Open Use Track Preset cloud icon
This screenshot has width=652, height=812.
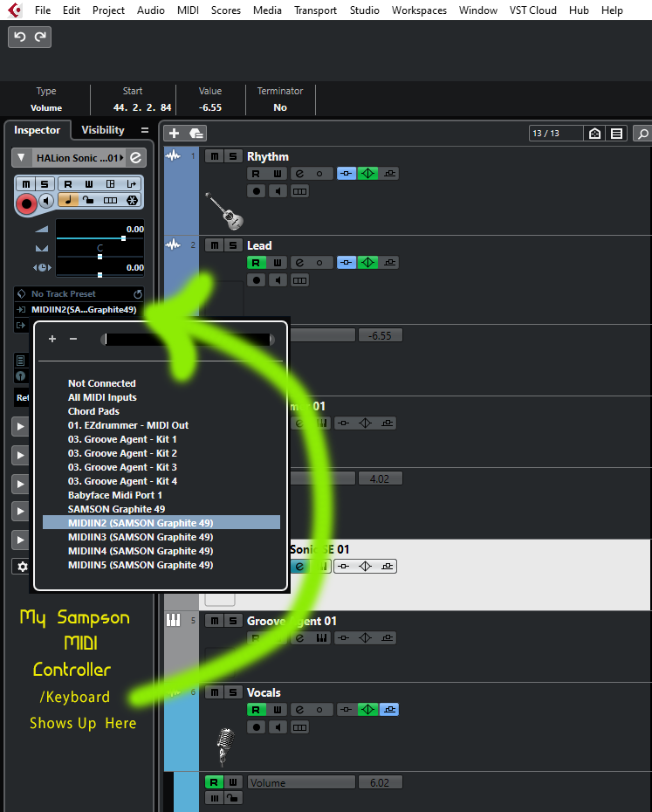click(x=196, y=133)
